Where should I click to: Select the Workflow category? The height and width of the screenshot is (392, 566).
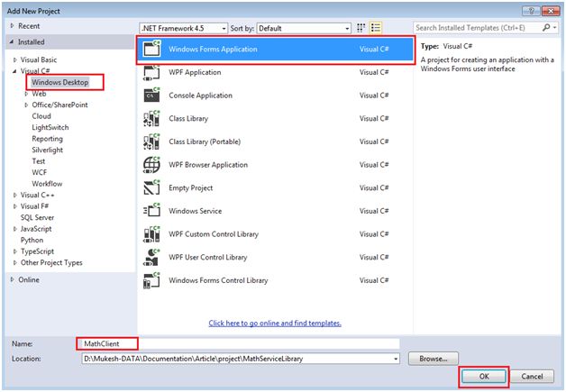pos(47,184)
